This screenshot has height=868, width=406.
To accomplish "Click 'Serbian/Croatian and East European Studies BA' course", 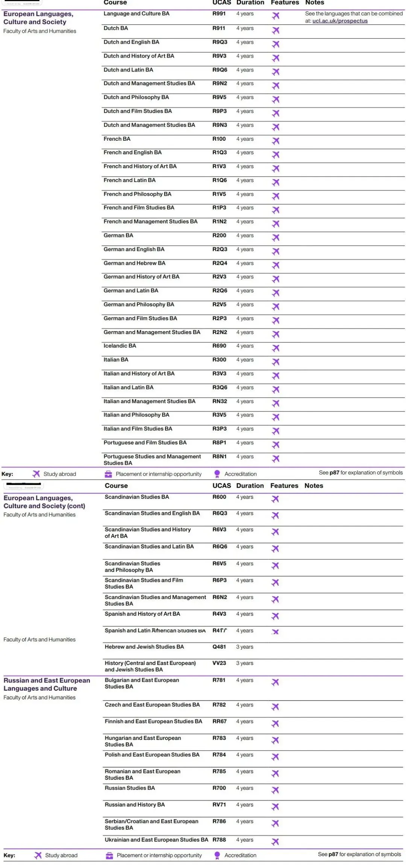I will coord(151,824).
